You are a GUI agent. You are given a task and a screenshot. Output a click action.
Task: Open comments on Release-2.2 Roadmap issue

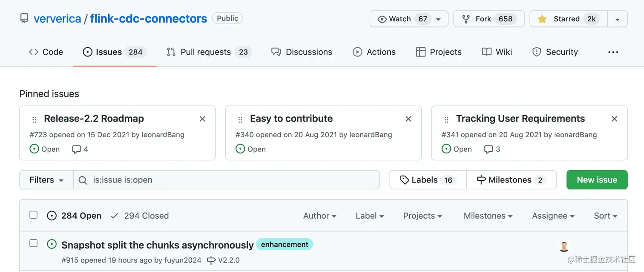tap(80, 149)
